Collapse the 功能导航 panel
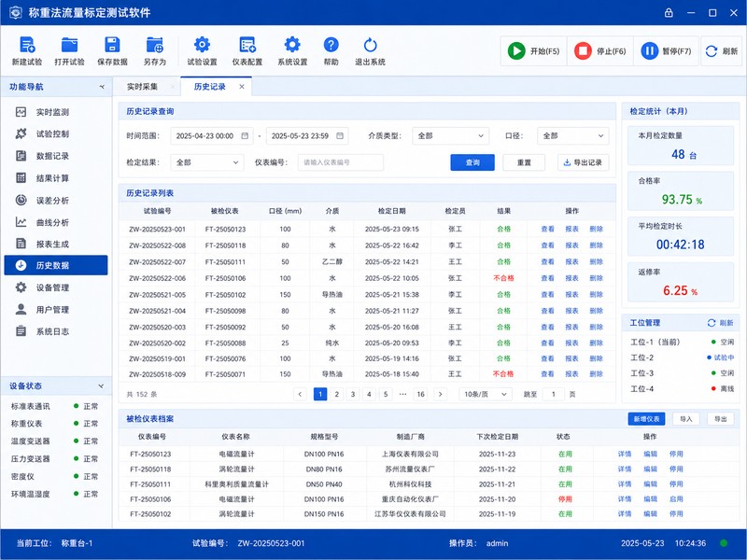 (x=102, y=87)
